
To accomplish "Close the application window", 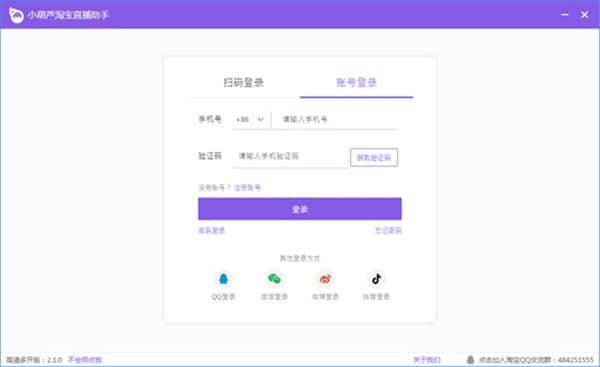I will [584, 15].
